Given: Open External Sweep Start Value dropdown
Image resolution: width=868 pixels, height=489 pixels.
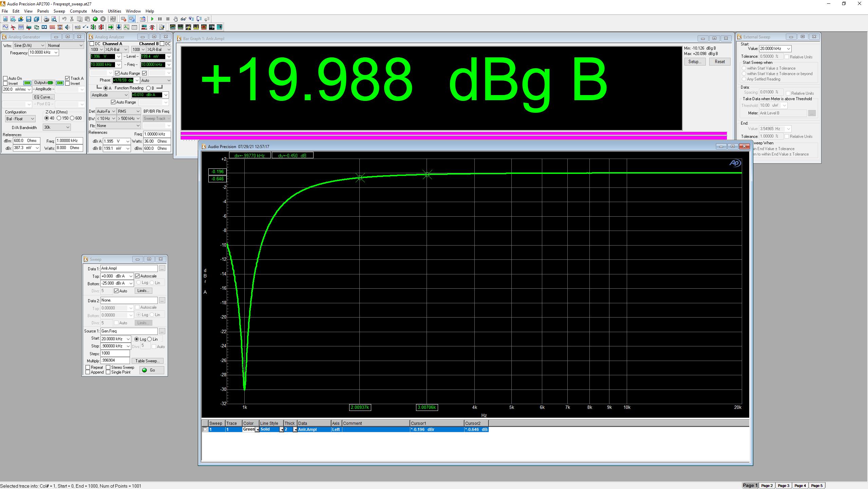Looking at the screenshot, I should click(789, 49).
